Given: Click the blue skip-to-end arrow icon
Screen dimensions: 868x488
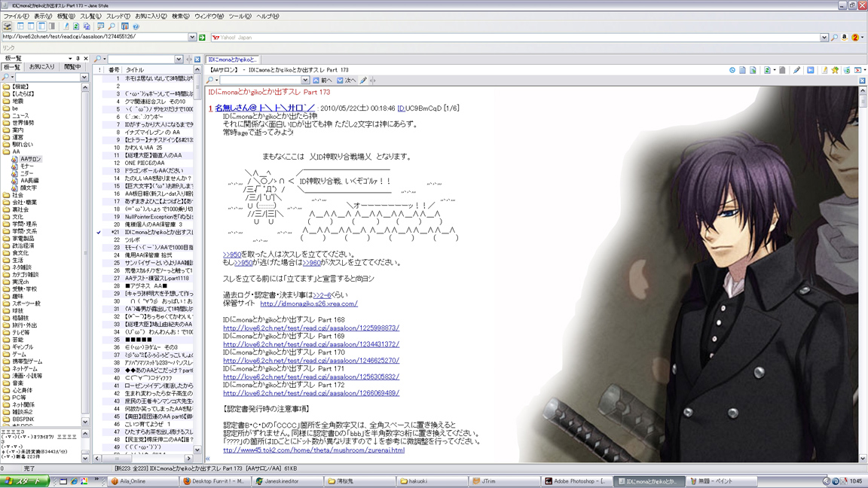Looking at the screenshot, I should [x=811, y=70].
